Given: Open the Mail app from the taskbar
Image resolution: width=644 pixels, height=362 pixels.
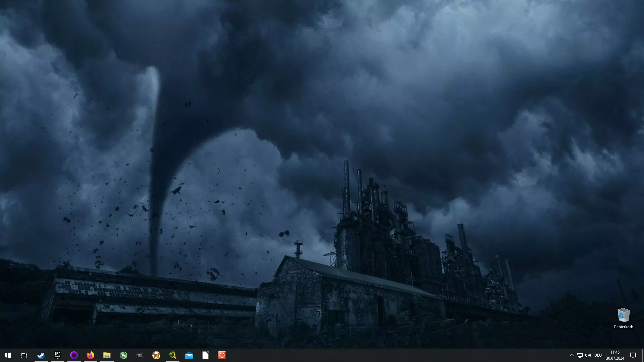Looking at the screenshot, I should coord(189,355).
